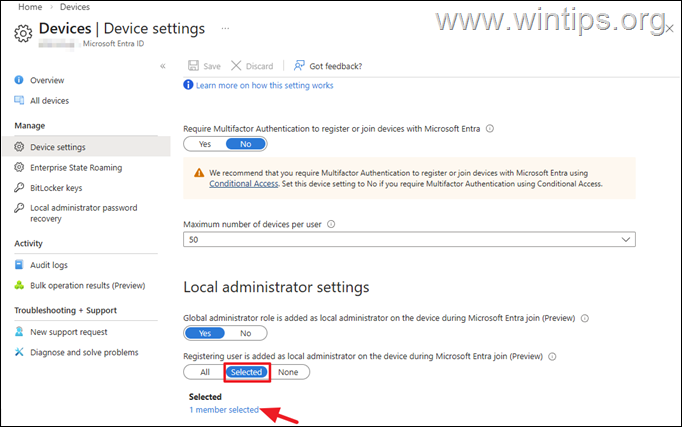Image resolution: width=682 pixels, height=427 pixels.
Task: Click Got feedback? link
Action: coord(335,66)
